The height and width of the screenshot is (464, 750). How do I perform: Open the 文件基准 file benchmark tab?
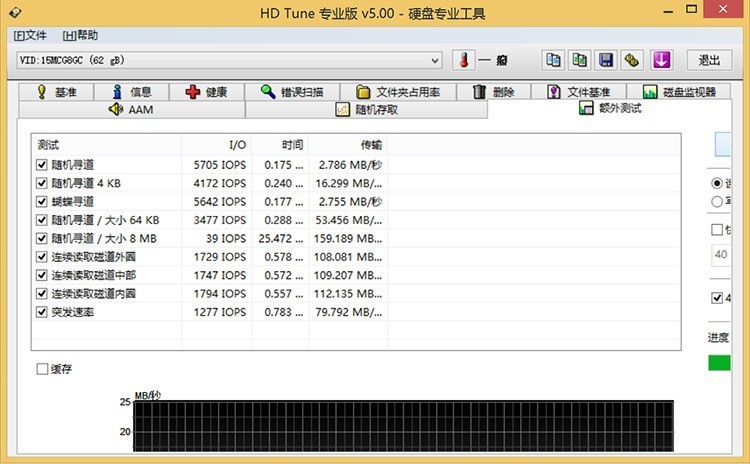(x=579, y=92)
